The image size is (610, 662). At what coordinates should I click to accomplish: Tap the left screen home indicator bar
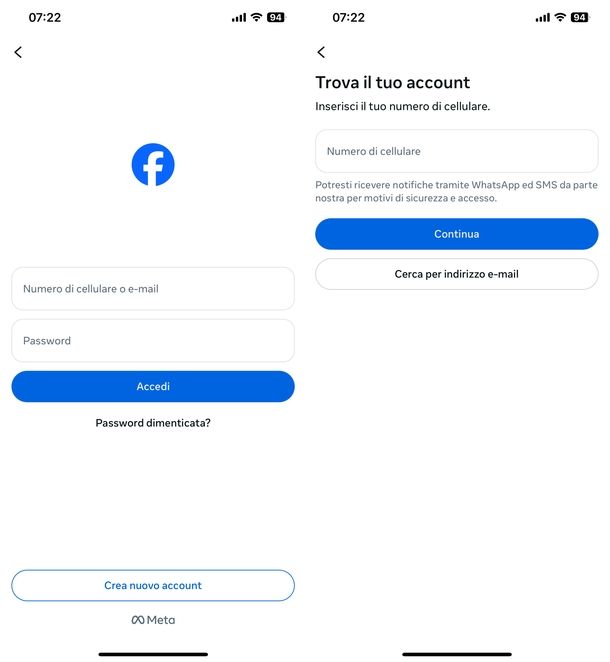(153, 654)
